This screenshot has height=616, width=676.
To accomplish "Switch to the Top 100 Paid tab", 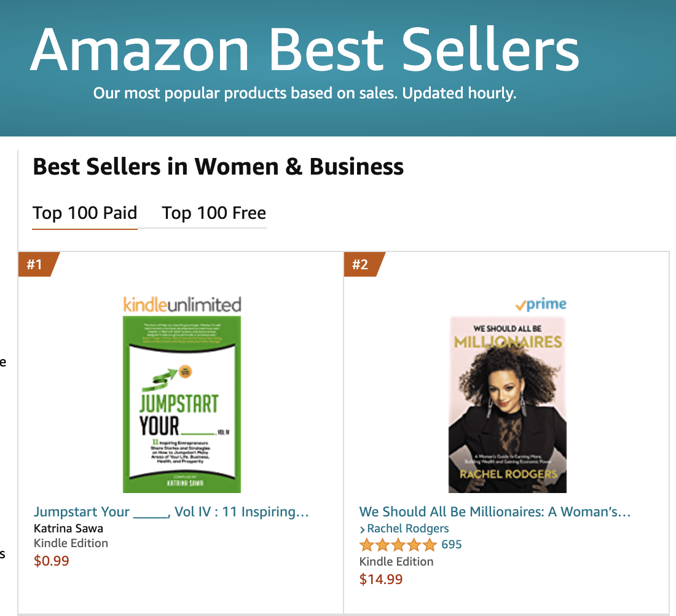I will point(85,213).
